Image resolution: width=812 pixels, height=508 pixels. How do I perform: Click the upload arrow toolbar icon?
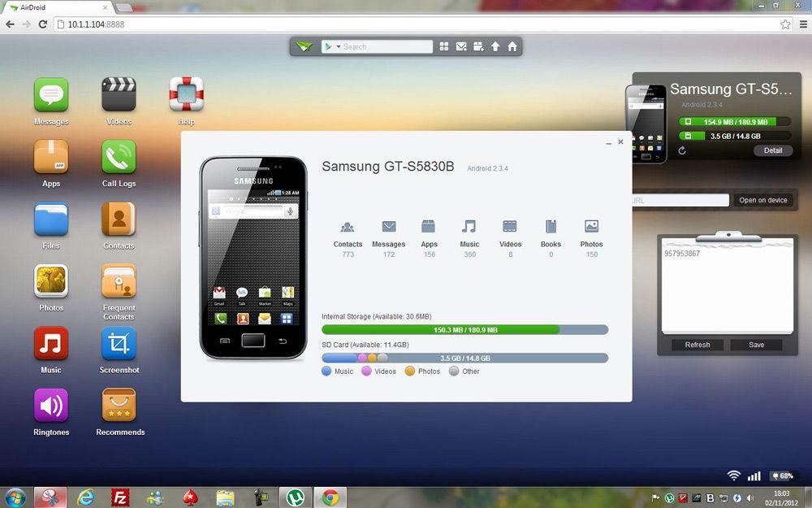(495, 47)
